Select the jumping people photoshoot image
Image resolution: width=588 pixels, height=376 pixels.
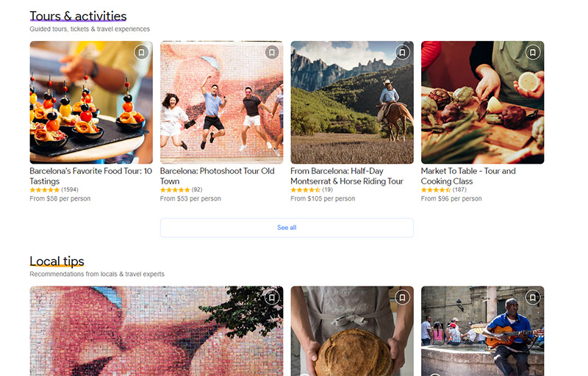pyautogui.click(x=222, y=102)
